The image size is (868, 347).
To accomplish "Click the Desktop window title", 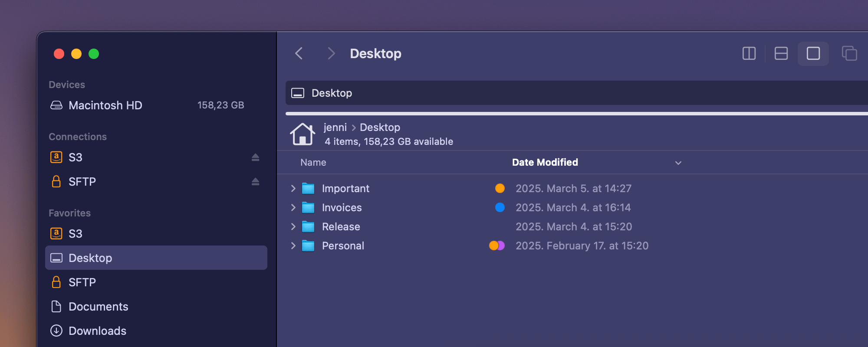I will [x=376, y=53].
